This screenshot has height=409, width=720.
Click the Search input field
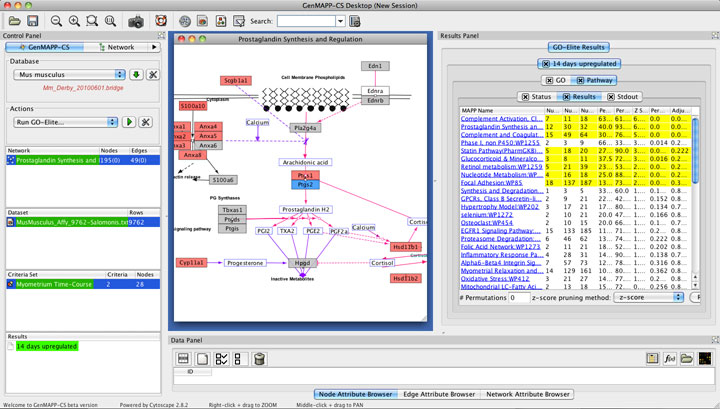[x=306, y=21]
